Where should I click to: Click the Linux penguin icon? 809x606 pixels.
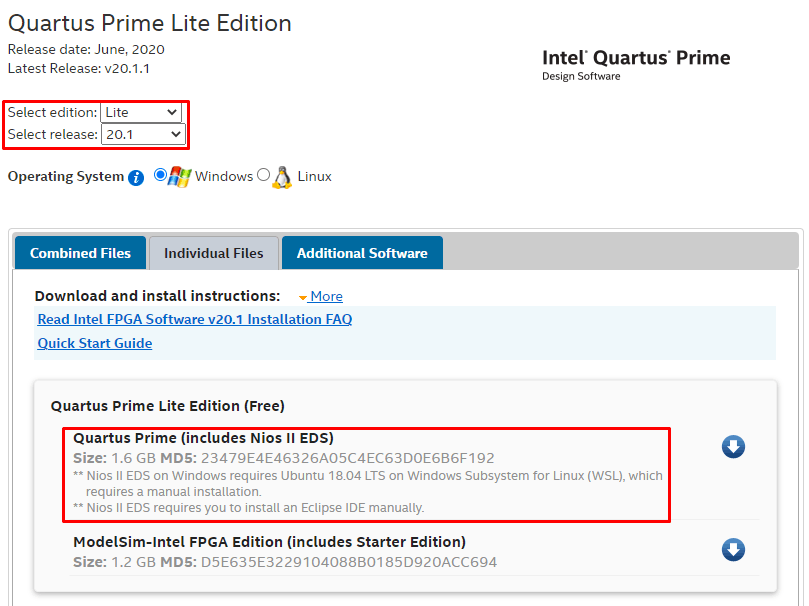click(282, 177)
